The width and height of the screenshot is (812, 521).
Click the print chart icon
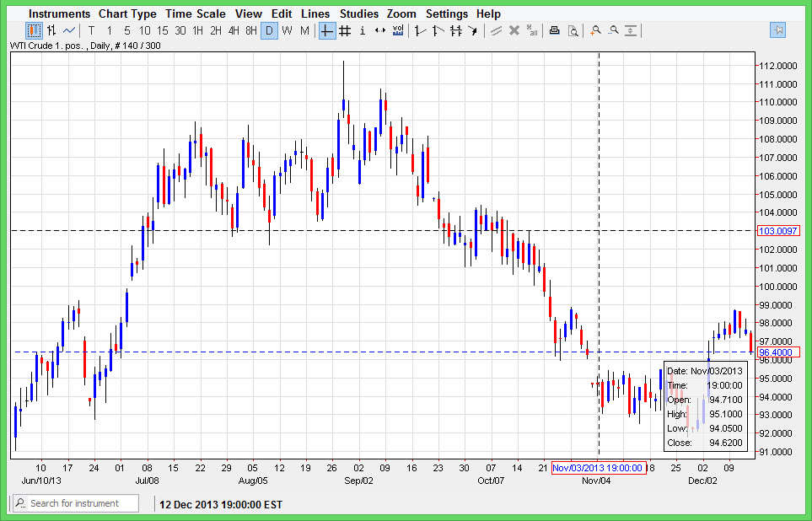[x=554, y=31]
